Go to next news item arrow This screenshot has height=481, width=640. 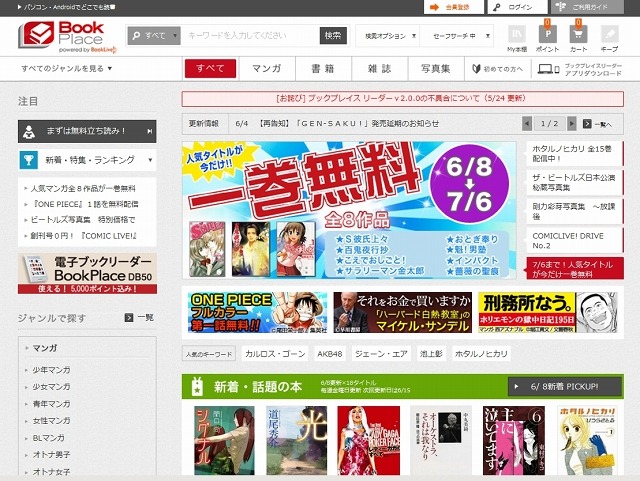coord(571,123)
